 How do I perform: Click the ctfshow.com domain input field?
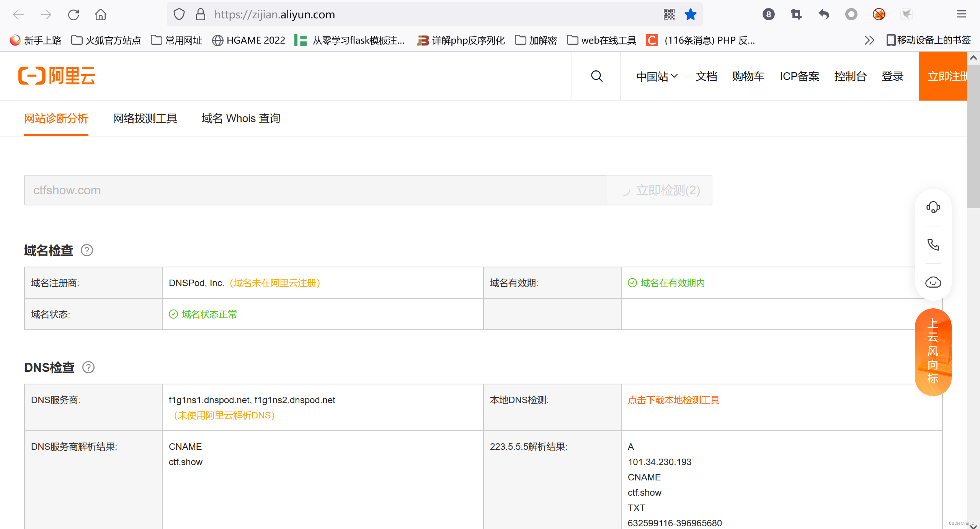[315, 190]
